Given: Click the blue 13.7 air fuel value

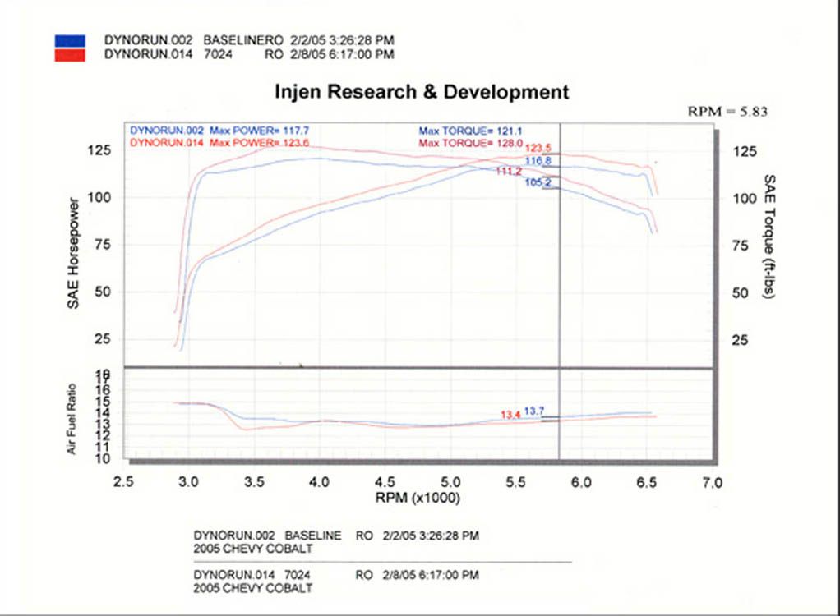Looking at the screenshot, I should pos(534,411).
